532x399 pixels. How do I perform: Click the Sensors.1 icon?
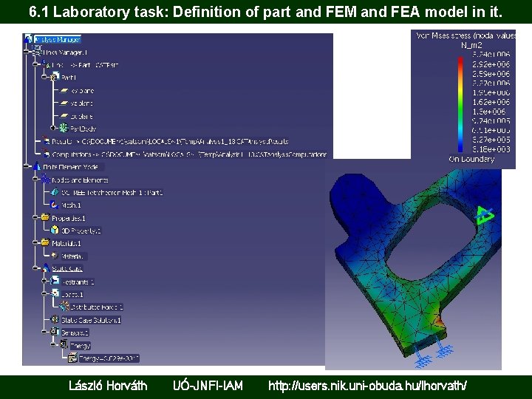click(55, 332)
